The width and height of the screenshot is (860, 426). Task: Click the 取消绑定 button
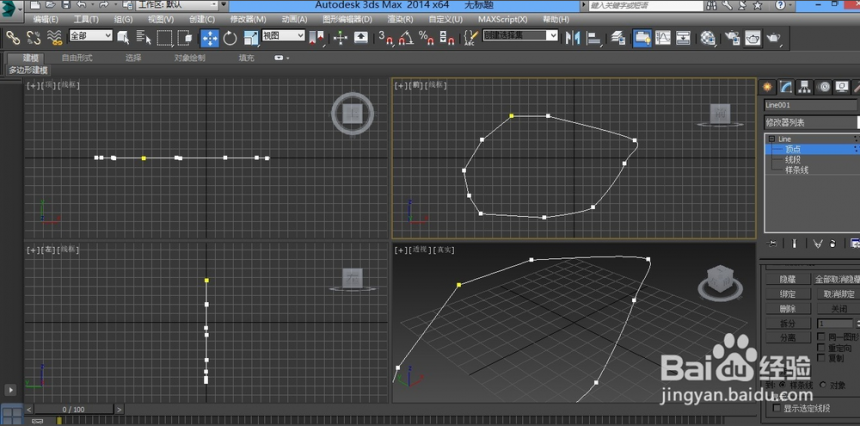(x=838, y=294)
